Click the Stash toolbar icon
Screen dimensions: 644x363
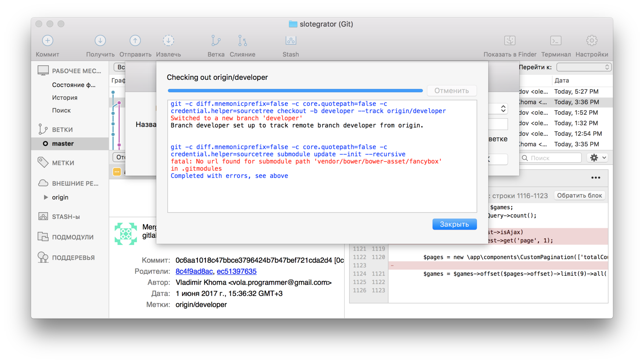pyautogui.click(x=291, y=41)
